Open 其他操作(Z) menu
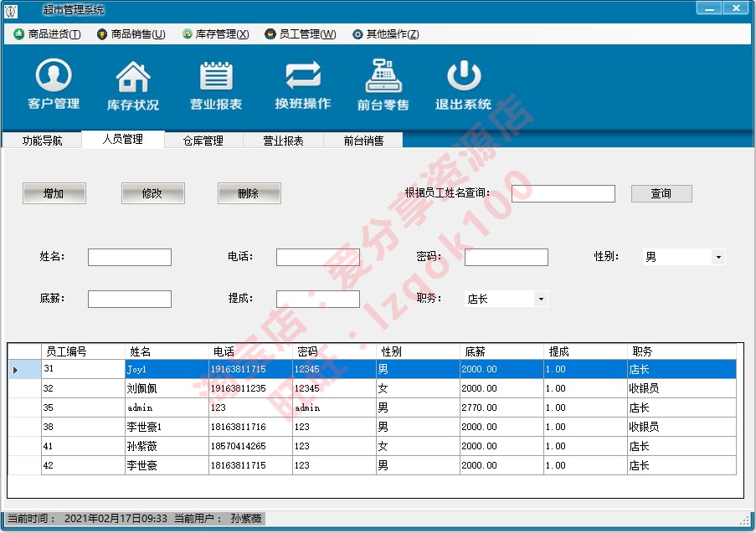756x533 pixels. pos(386,34)
